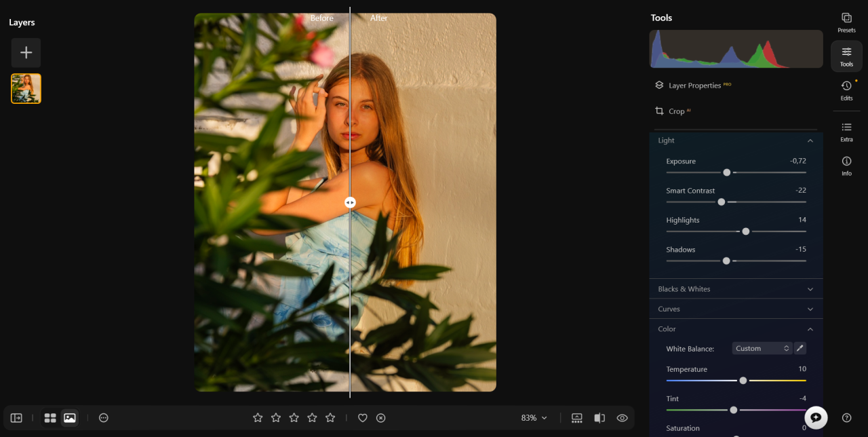Rate photo five stars

330,418
